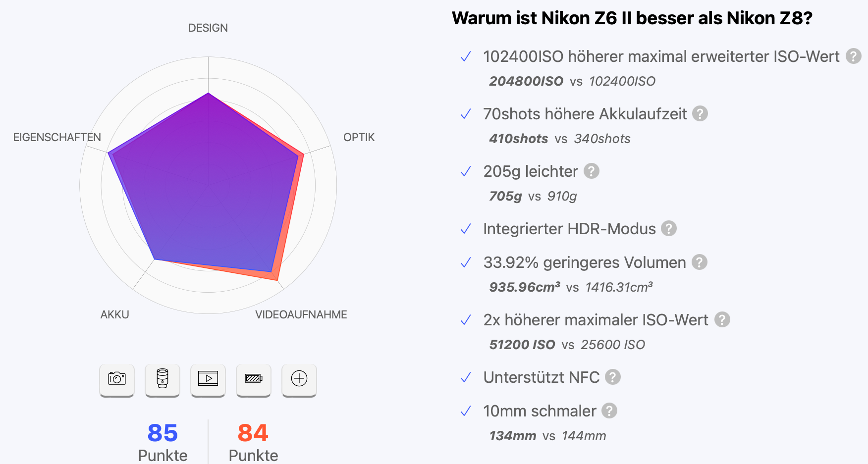Show help for maximaler ISO-Wert
The height and width of the screenshot is (464, 868).
point(722,320)
